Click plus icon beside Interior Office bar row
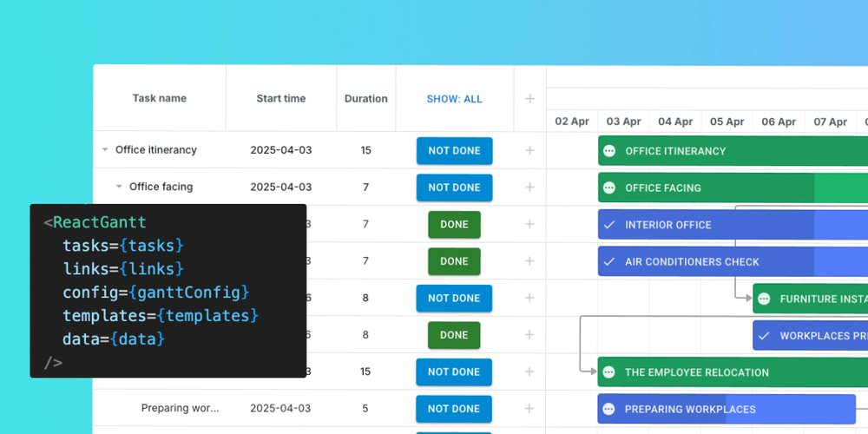The width and height of the screenshot is (868, 434). click(529, 224)
